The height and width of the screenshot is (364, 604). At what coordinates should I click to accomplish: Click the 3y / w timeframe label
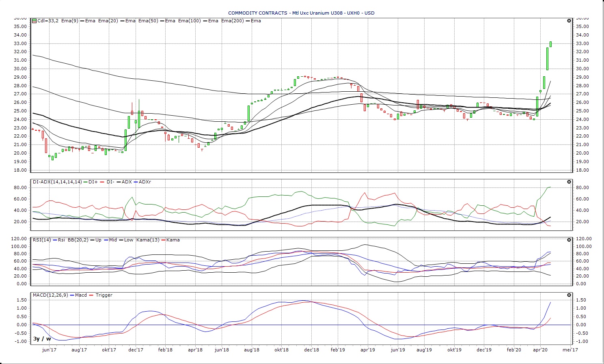42,339
